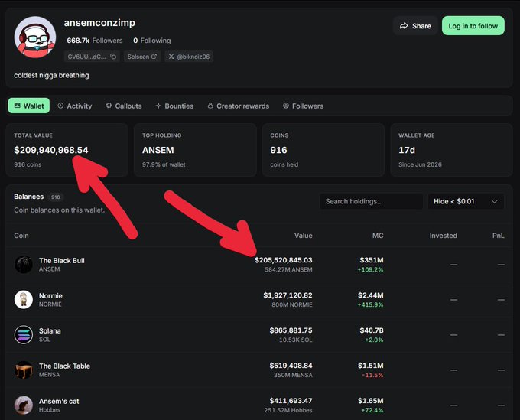Viewport: 520px width, 420px height.
Task: Click the MC column header
Action: tap(378, 236)
